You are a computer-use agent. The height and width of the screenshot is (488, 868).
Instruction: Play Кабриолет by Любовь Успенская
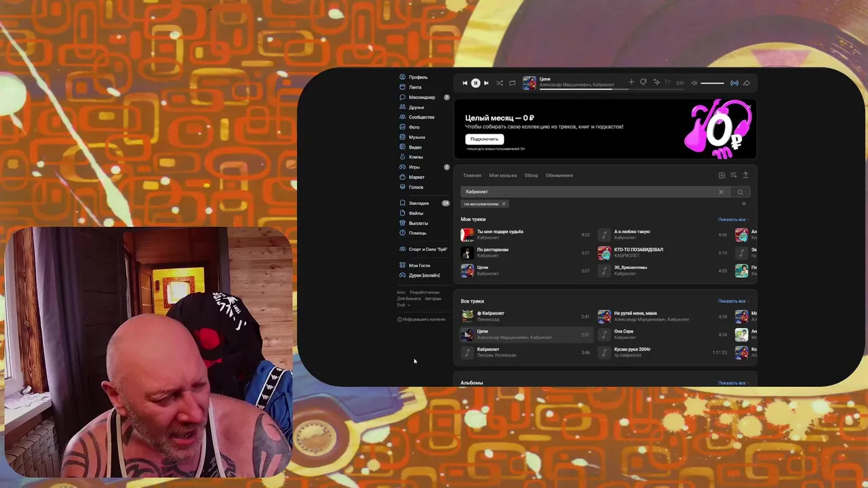tap(526, 352)
